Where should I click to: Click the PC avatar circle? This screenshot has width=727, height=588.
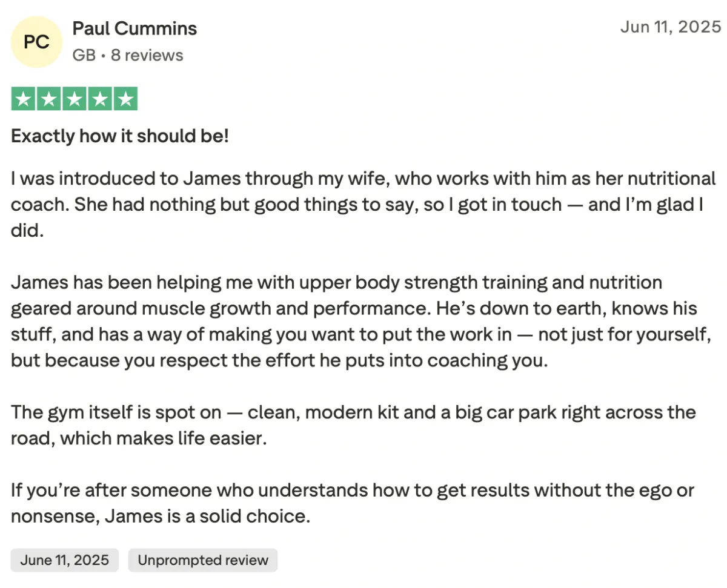click(x=37, y=42)
